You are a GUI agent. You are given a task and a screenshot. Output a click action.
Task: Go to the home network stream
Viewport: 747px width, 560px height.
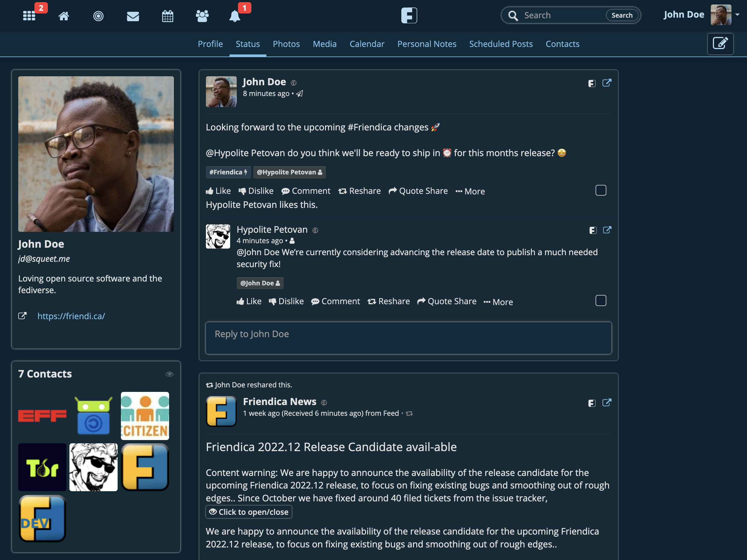coord(64,16)
